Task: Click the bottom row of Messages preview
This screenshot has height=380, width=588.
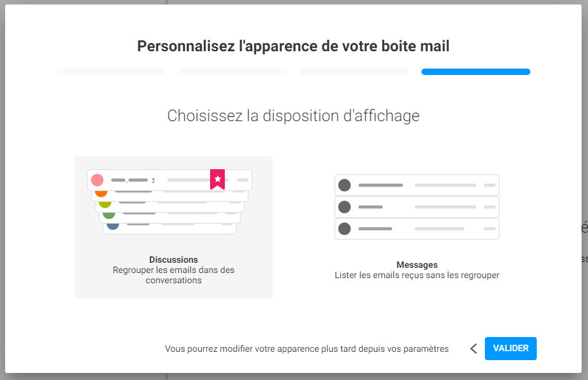Action: tap(416, 229)
